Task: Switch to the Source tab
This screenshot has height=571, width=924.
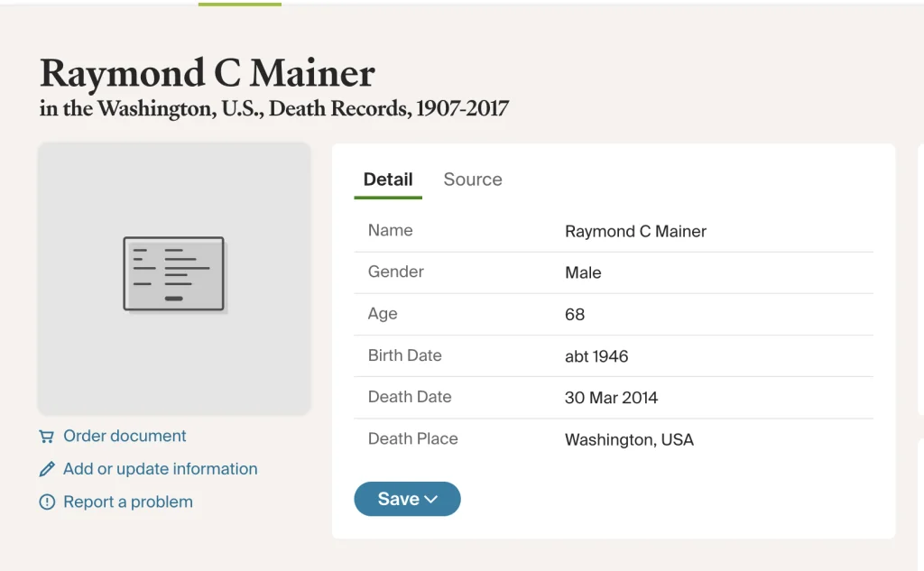Action: click(x=473, y=180)
